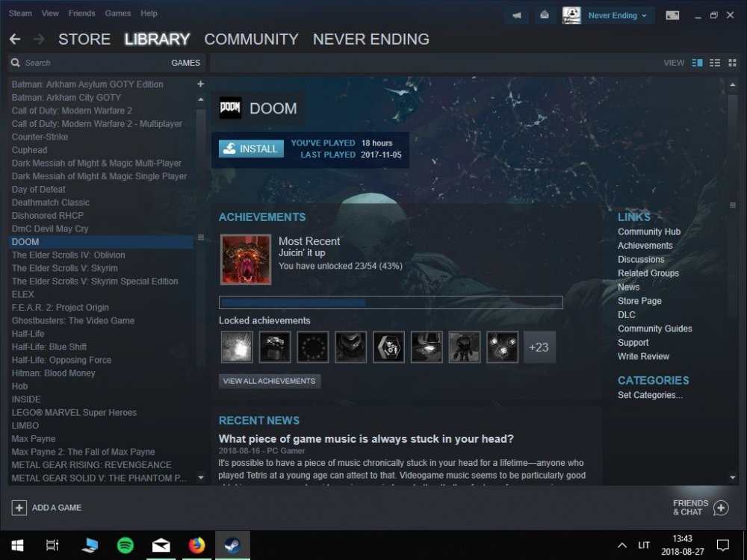Click the details pane scroll-up arrow
747x560 pixels.
[732, 85]
